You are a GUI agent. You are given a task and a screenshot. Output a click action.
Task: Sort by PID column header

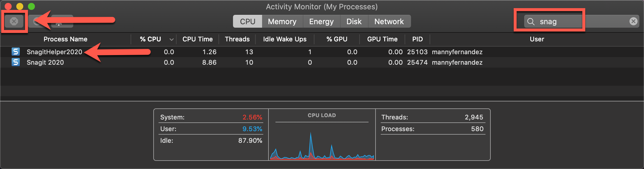417,39
